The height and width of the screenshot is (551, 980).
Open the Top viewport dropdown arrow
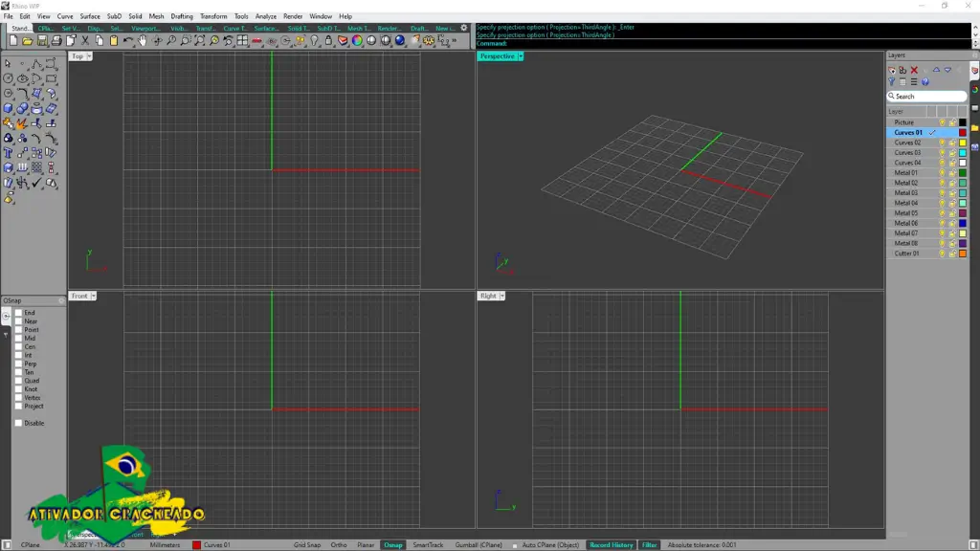tap(89, 56)
